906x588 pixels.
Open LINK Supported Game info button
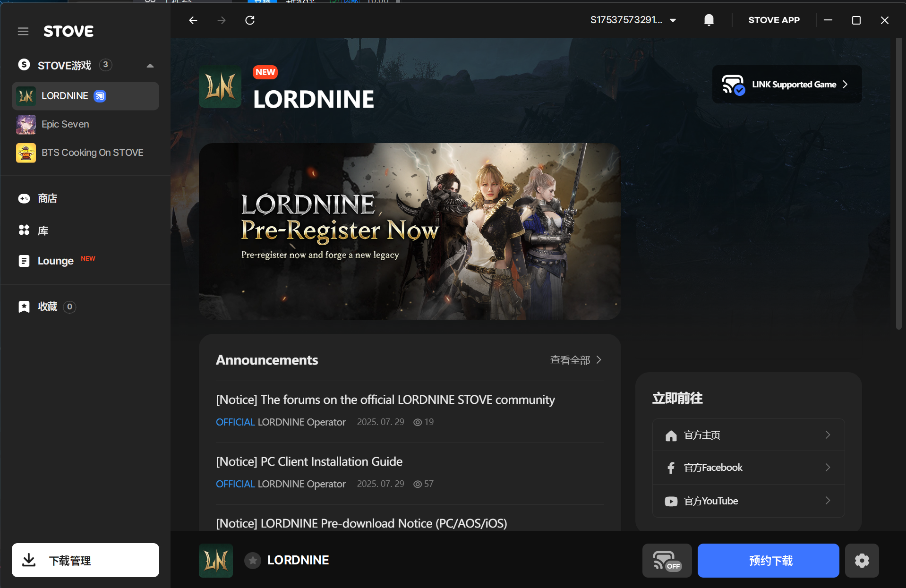pos(787,85)
